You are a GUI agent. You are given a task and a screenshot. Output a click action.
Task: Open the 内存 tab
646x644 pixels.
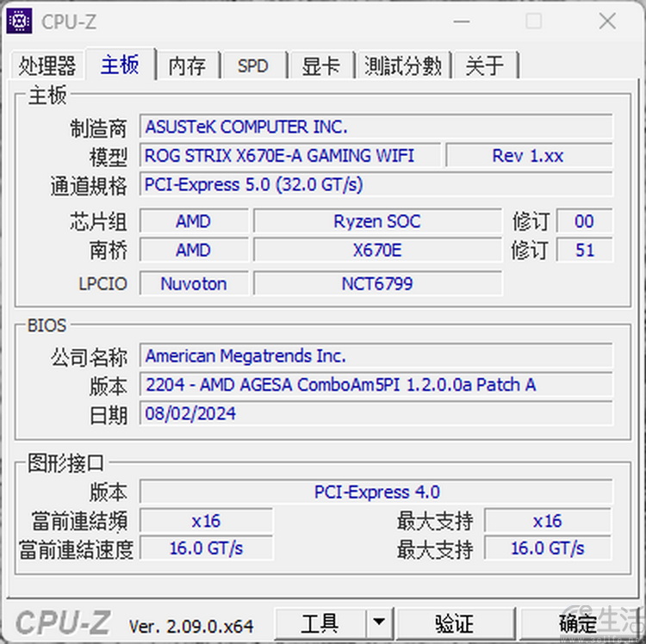188,66
